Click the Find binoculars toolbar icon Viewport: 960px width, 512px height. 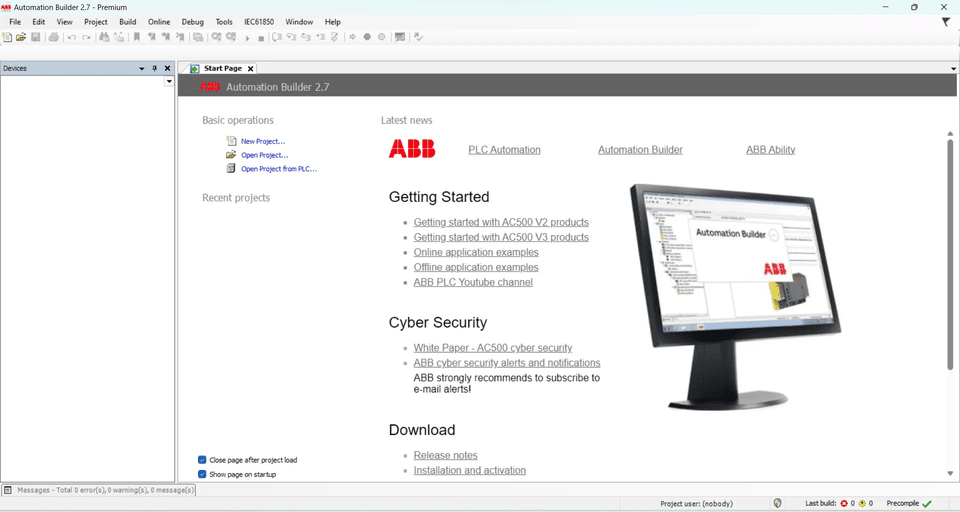(104, 37)
